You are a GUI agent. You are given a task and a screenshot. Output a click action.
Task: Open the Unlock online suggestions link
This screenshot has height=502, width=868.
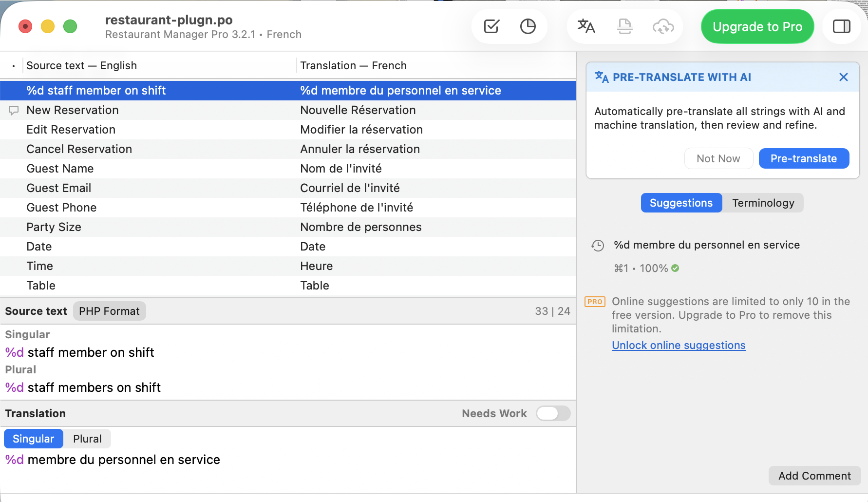coord(679,345)
